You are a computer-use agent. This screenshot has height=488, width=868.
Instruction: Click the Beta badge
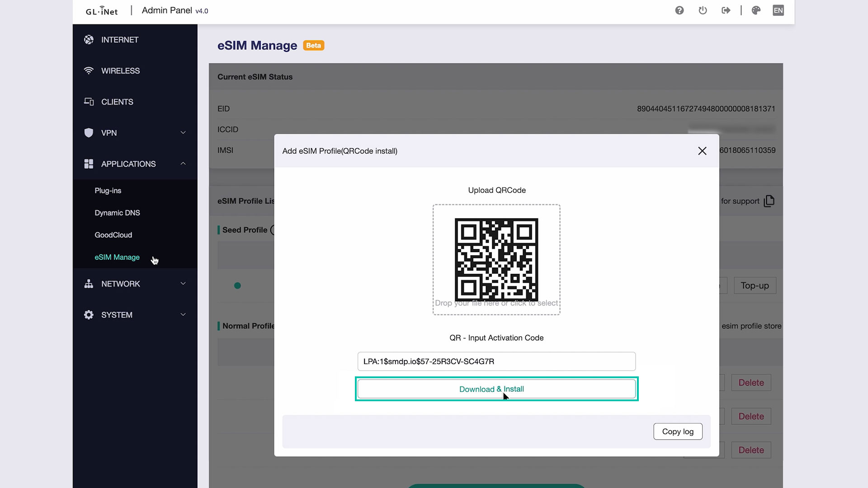pos(313,45)
